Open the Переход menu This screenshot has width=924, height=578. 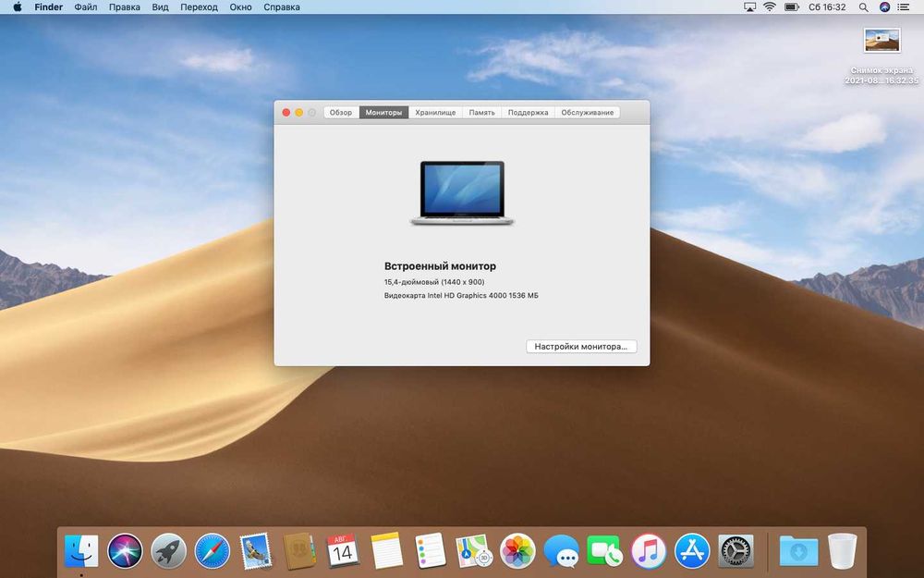(x=199, y=7)
